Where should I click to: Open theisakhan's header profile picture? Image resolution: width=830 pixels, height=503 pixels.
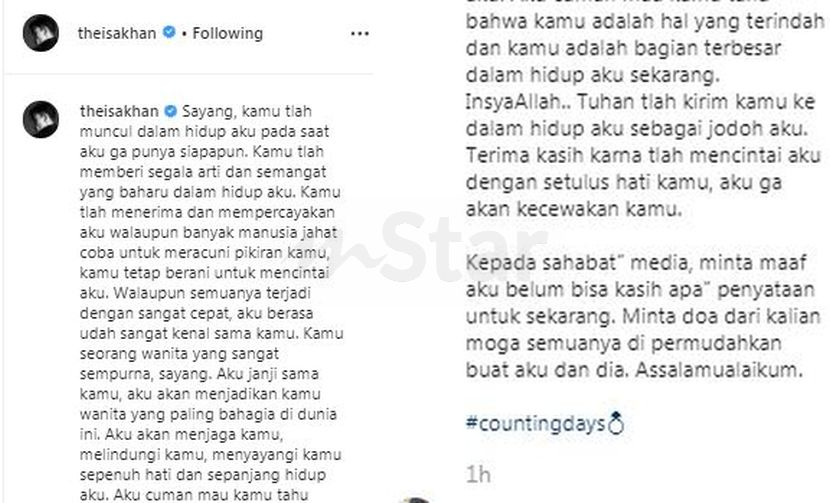pyautogui.click(x=41, y=33)
